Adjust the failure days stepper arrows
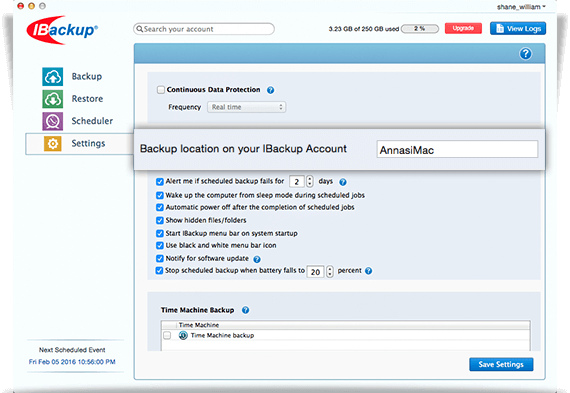The image size is (570, 393). click(310, 181)
